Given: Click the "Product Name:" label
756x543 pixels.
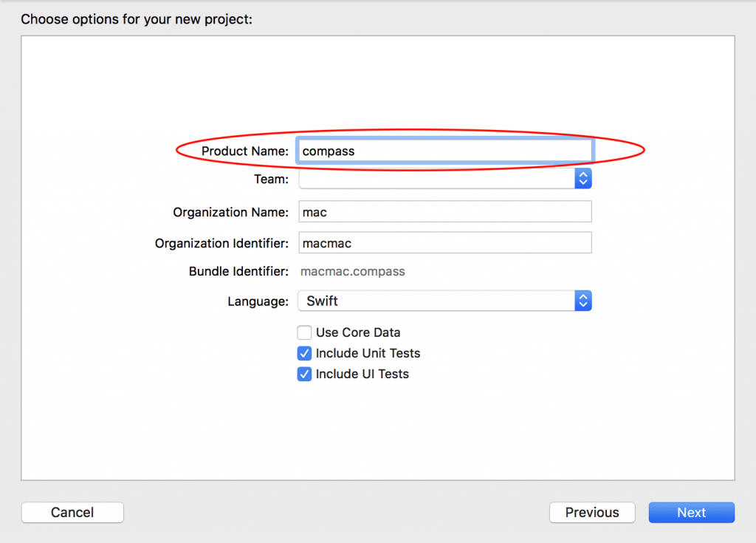Looking at the screenshot, I should coord(245,151).
